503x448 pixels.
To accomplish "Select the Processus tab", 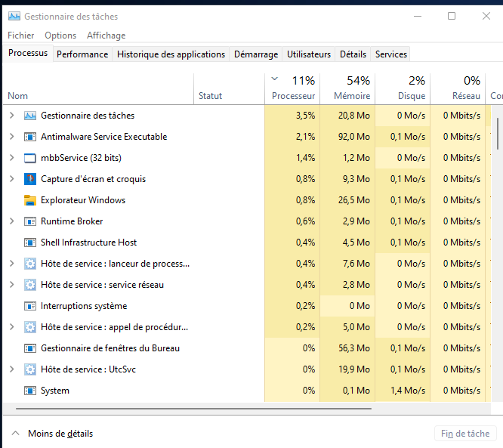I will coord(28,53).
